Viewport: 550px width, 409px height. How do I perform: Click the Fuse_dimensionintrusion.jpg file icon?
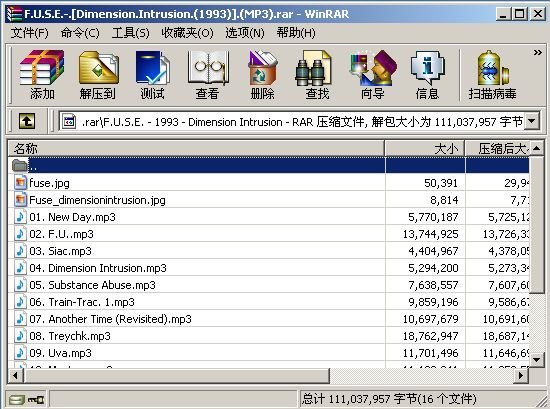(x=20, y=200)
